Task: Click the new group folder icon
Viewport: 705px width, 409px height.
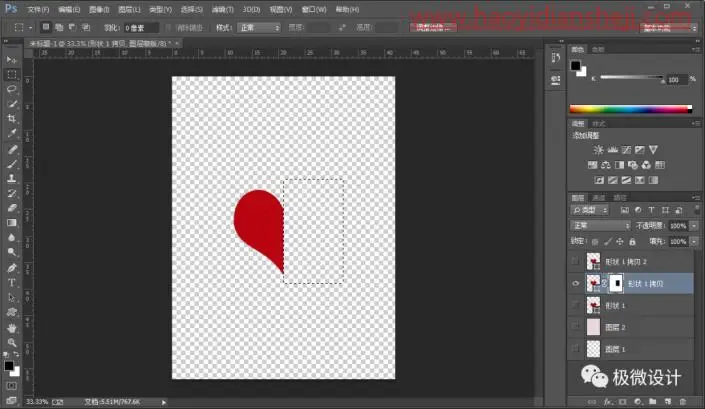Action: (653, 401)
